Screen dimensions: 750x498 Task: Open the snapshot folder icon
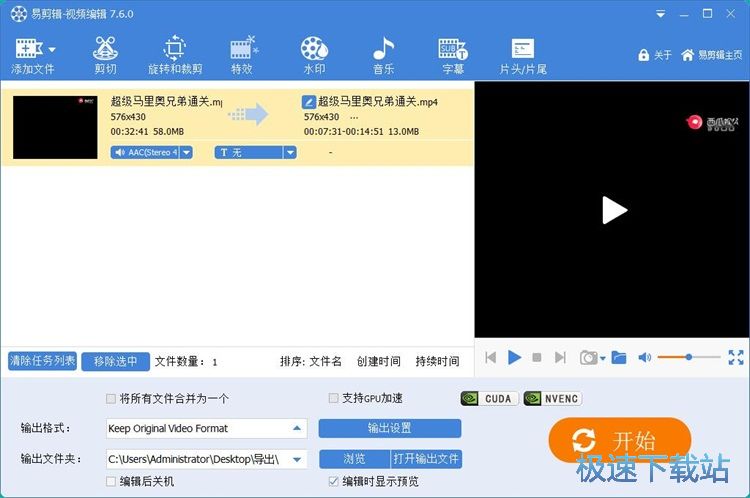618,357
